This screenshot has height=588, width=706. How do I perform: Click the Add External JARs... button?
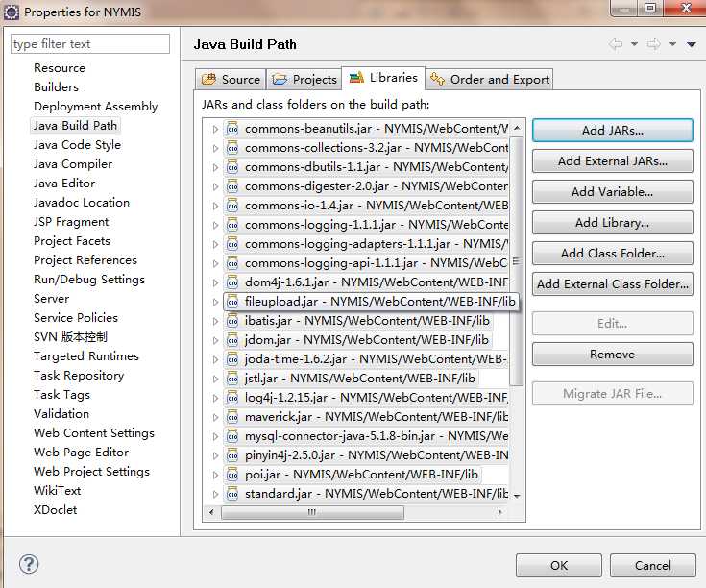coord(613,161)
